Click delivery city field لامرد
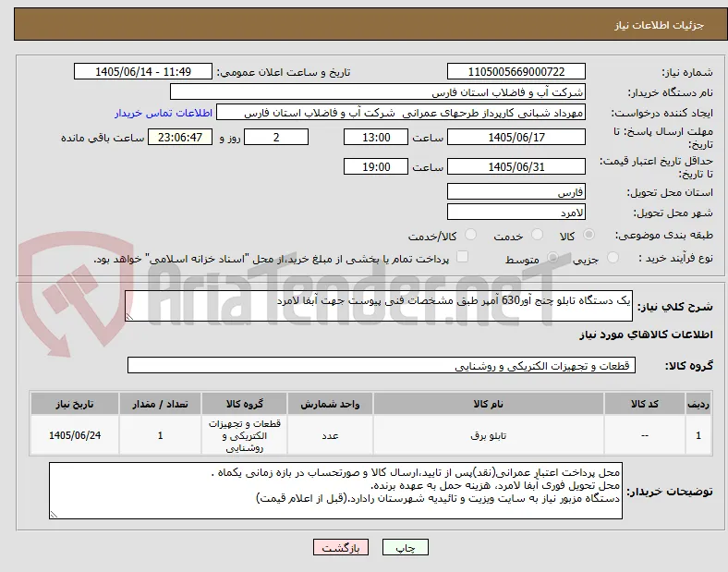Viewport: 728px width, 572px height. (x=516, y=213)
